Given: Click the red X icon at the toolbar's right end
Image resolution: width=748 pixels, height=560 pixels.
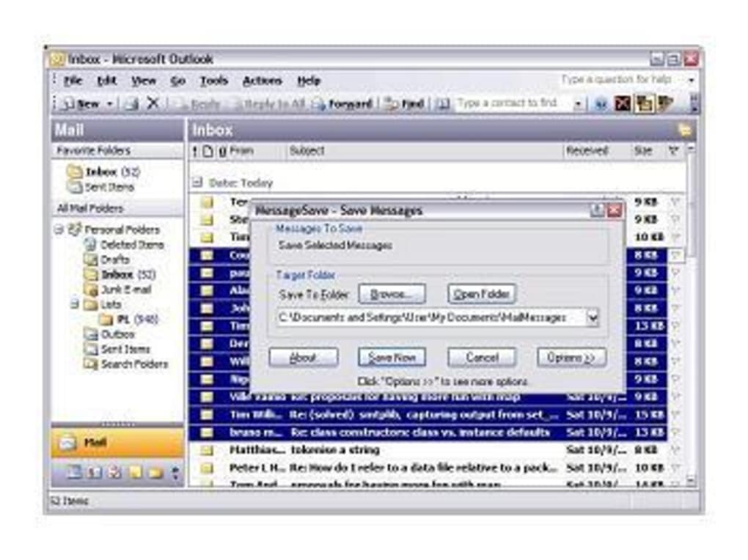Looking at the screenshot, I should tap(622, 103).
